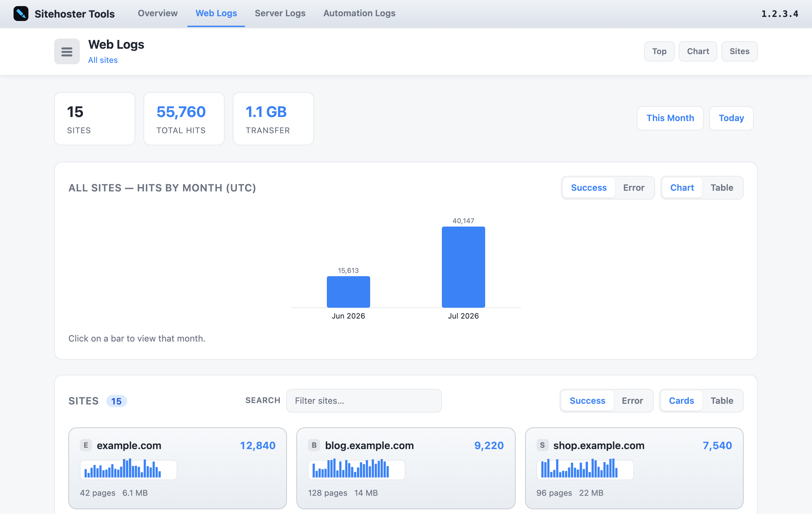Show hits by month as Chart

[x=682, y=188]
